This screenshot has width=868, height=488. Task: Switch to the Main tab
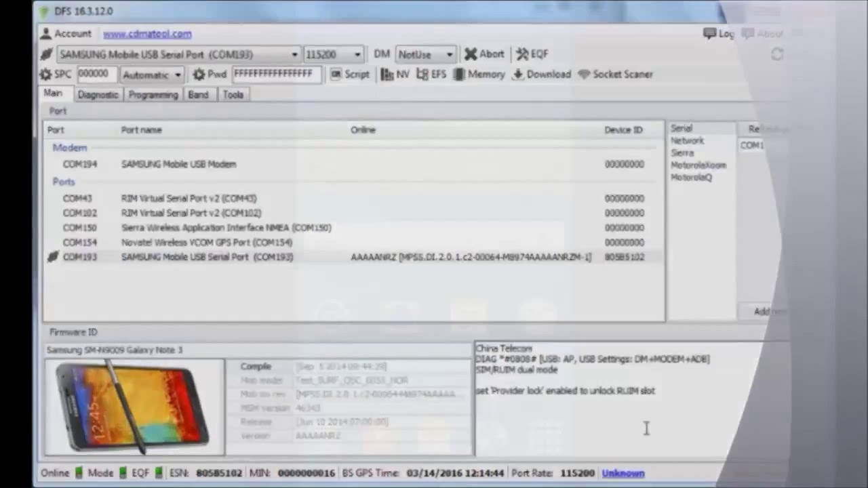[x=53, y=94]
